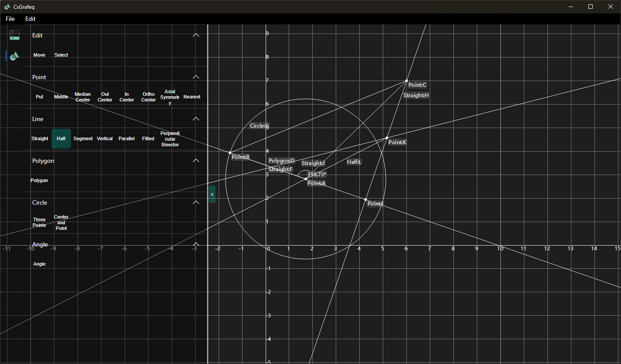
Task: Open the Edit menu
Action: pyautogui.click(x=30, y=19)
